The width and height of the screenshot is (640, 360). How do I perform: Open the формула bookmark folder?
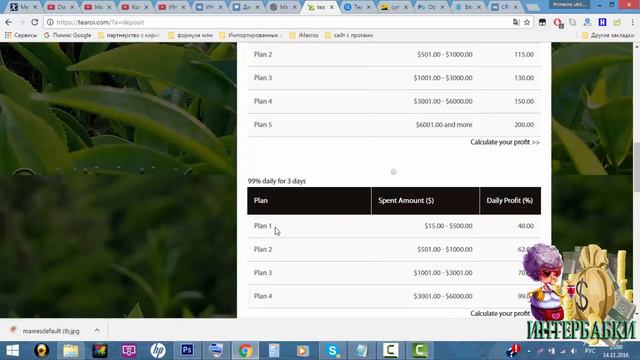191,36
